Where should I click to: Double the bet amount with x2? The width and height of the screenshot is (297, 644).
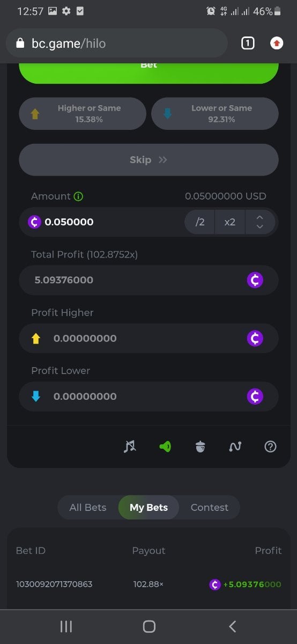(230, 222)
